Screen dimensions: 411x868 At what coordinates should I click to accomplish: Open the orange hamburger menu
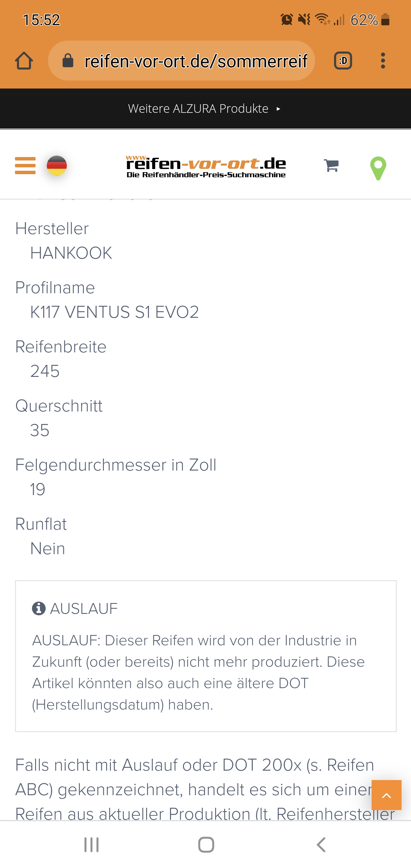click(x=25, y=165)
